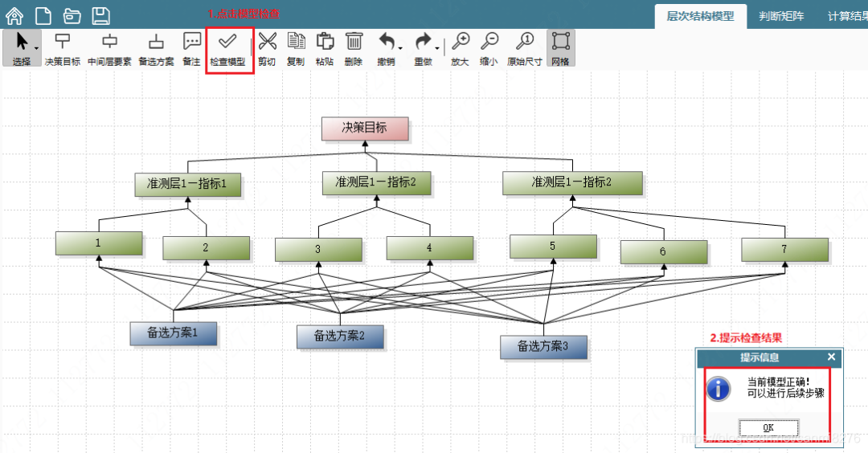Expand the dropdown arrow beside 选择

(x=36, y=49)
